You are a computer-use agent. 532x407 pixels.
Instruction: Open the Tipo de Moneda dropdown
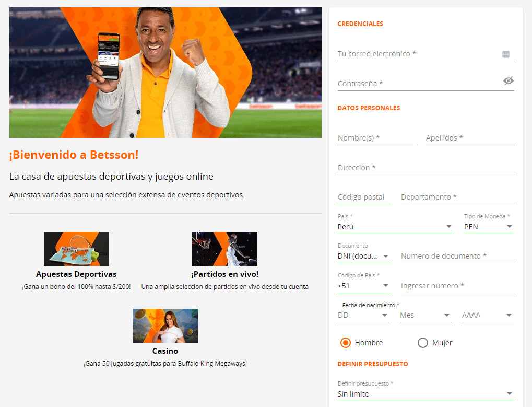(x=489, y=227)
